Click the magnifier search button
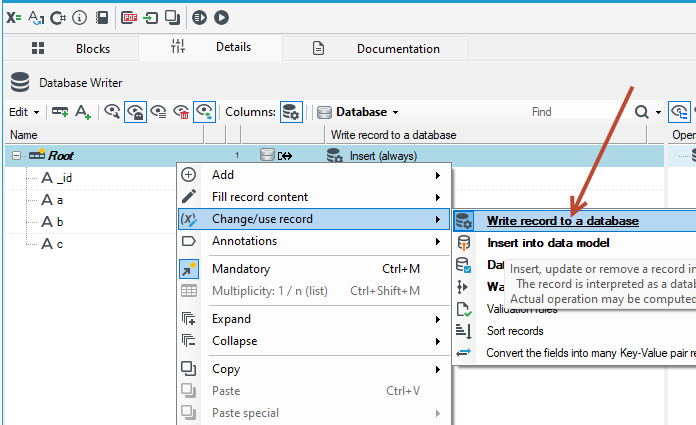This screenshot has height=425, width=696. (x=641, y=112)
